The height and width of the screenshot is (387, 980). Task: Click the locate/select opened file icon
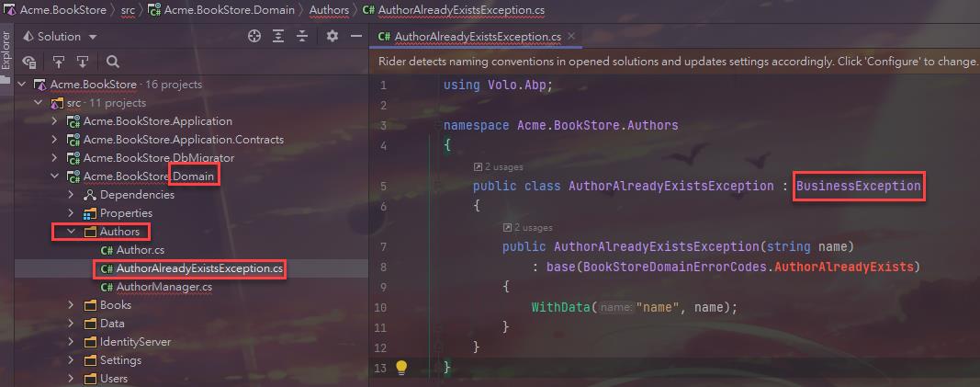[x=255, y=37]
